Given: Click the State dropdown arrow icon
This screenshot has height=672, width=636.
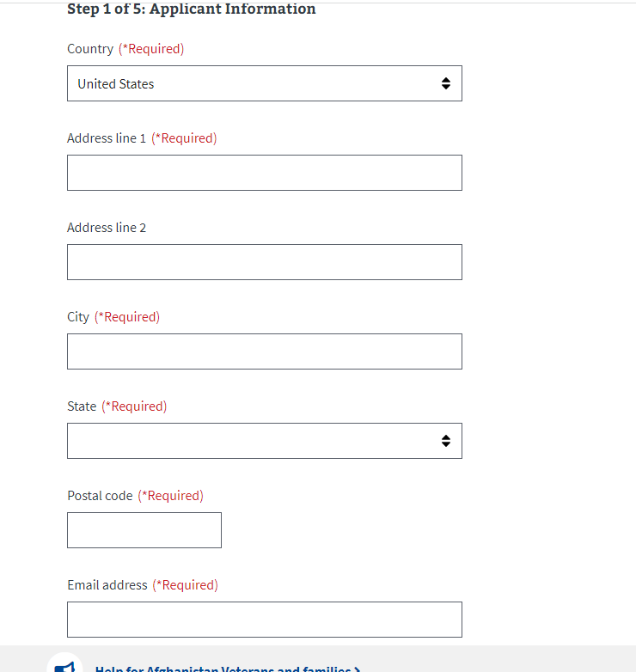Looking at the screenshot, I should coord(445,441).
